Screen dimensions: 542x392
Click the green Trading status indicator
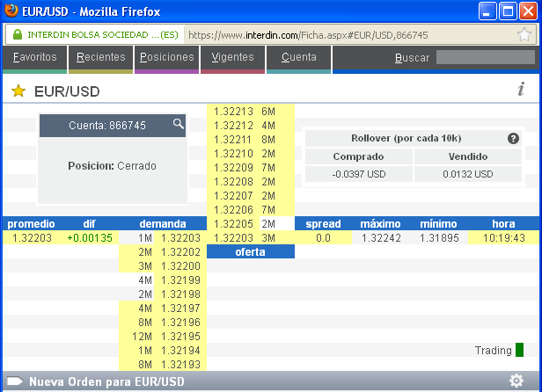tap(519, 350)
